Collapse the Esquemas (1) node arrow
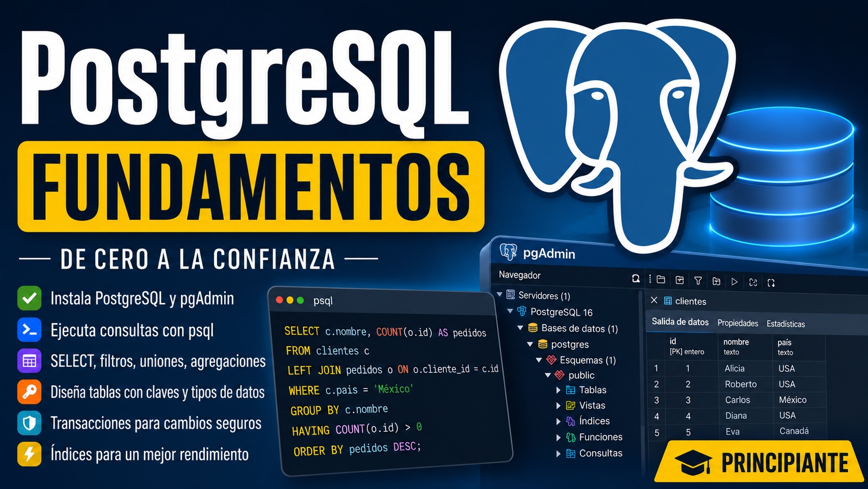 click(x=539, y=360)
